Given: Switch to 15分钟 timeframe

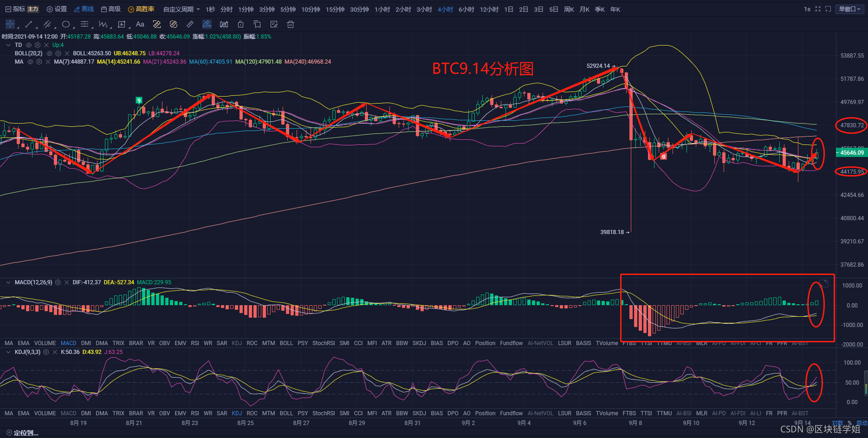Looking at the screenshot, I should [335, 9].
